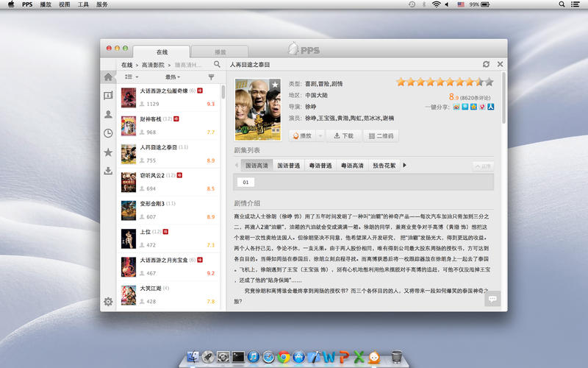Share to QQ Zone star icon

coord(473,107)
